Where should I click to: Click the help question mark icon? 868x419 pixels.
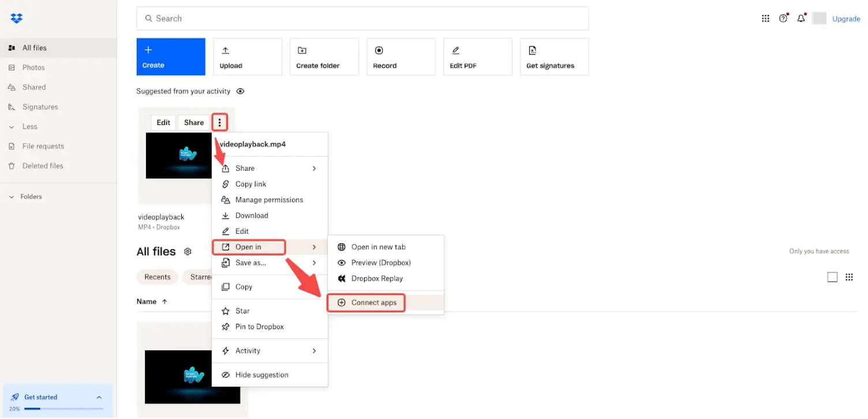[783, 18]
